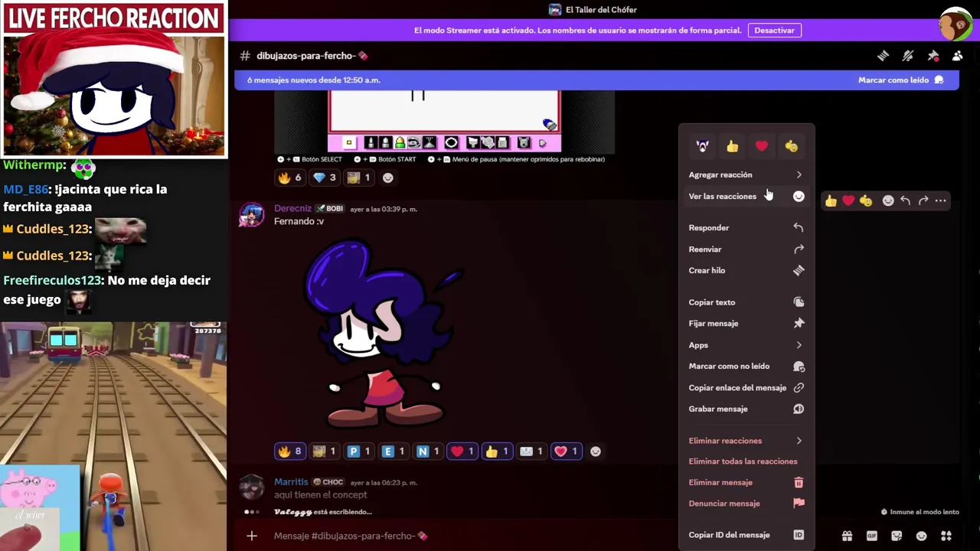Screen dimensions: 980x551
Task: Open the Threads icon in channel header
Action: point(883,56)
